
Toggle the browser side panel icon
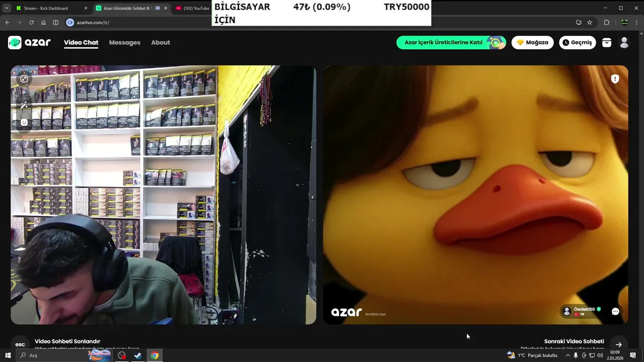coord(56,23)
